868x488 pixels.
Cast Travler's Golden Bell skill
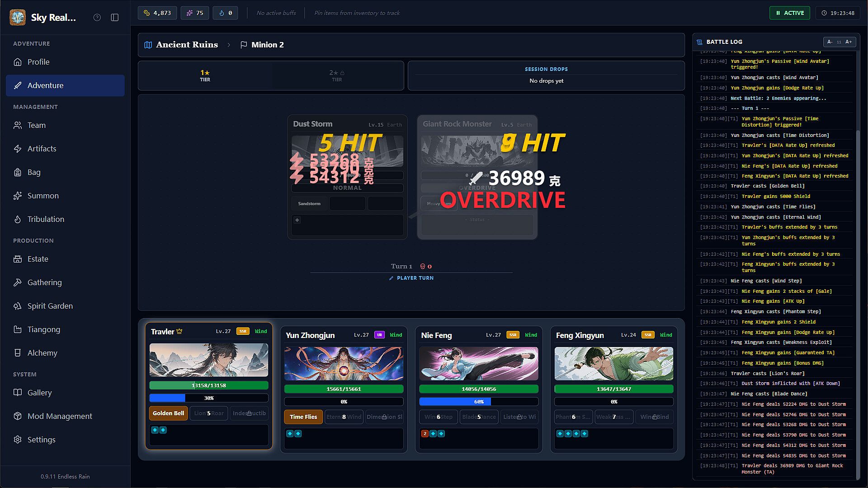[168, 413]
